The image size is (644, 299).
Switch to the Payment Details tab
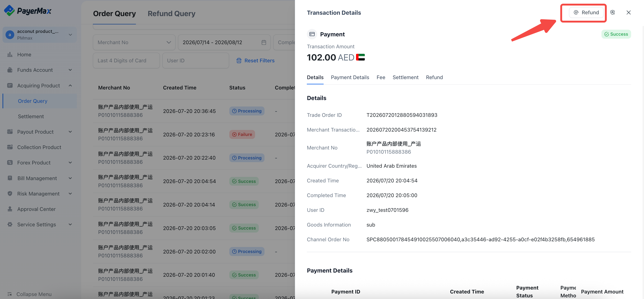click(x=350, y=78)
